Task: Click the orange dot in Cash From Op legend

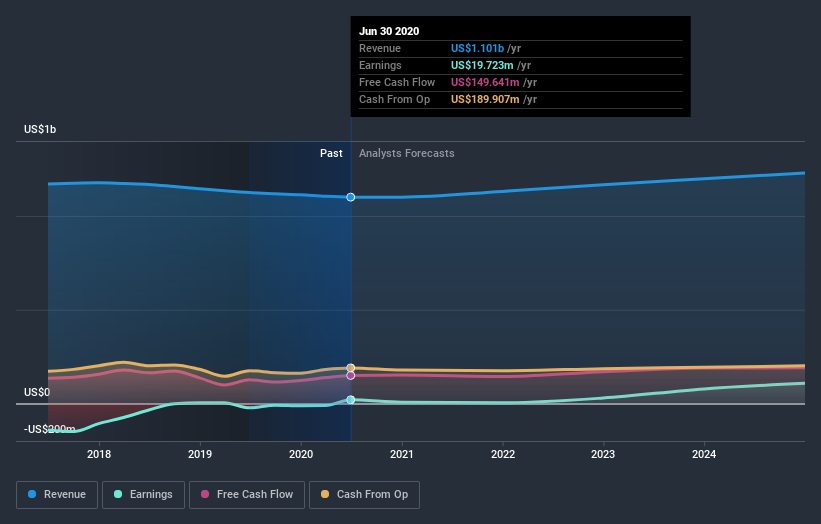Action: (x=325, y=494)
